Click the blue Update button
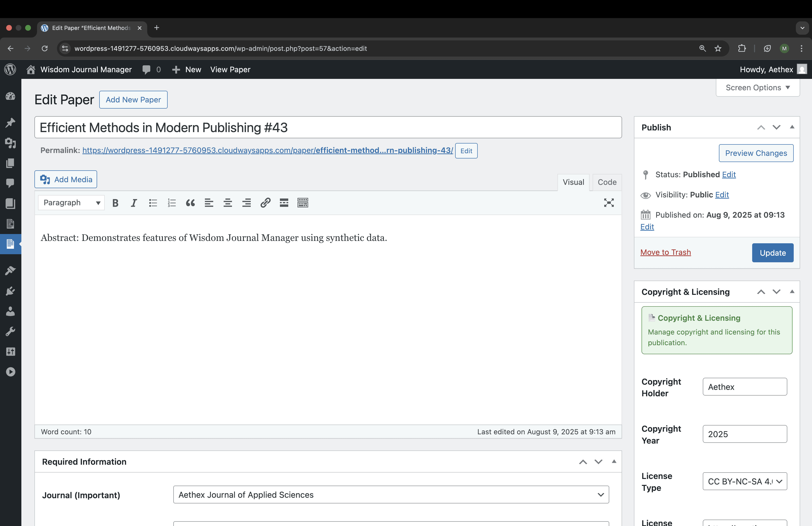The image size is (812, 526). pyautogui.click(x=772, y=253)
